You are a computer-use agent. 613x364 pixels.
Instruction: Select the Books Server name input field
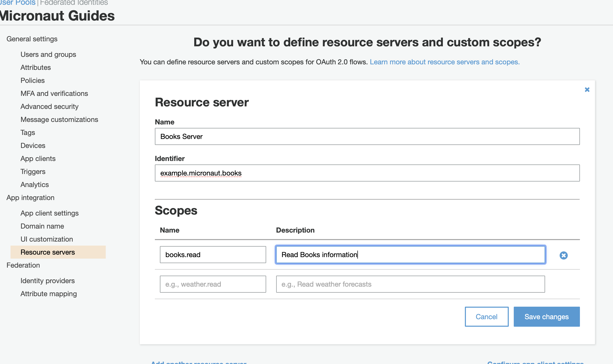(x=367, y=136)
